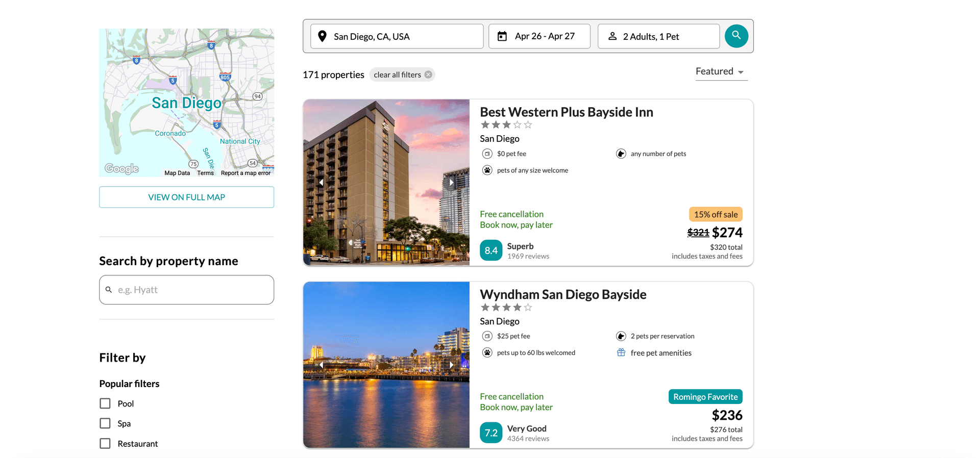Click the 2 pets per reservation icon
Screen dimensions: 980x458
621,336
